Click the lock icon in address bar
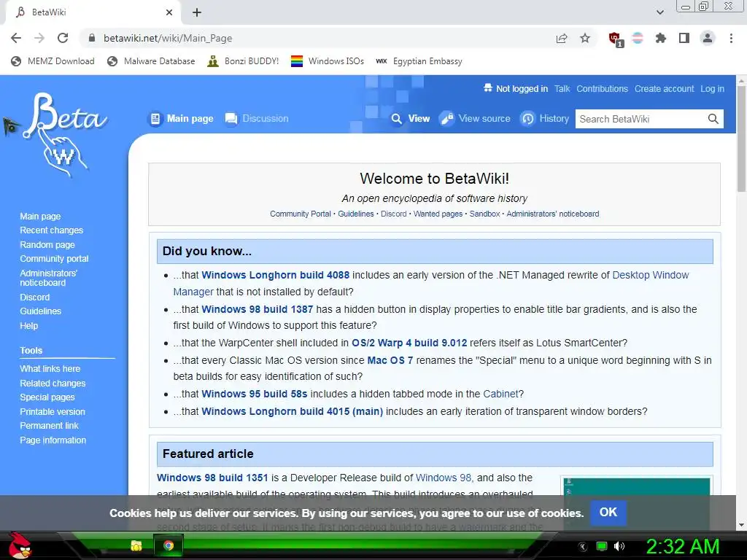Viewport: 747px width, 560px height. point(92,38)
